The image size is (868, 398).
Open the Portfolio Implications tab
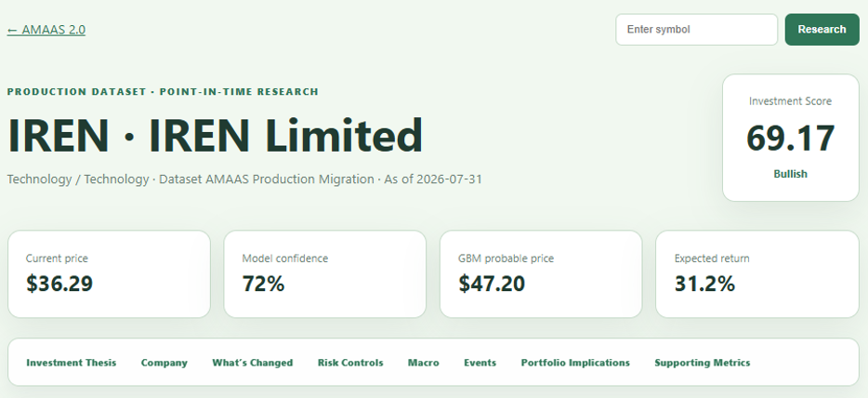pyautogui.click(x=575, y=363)
